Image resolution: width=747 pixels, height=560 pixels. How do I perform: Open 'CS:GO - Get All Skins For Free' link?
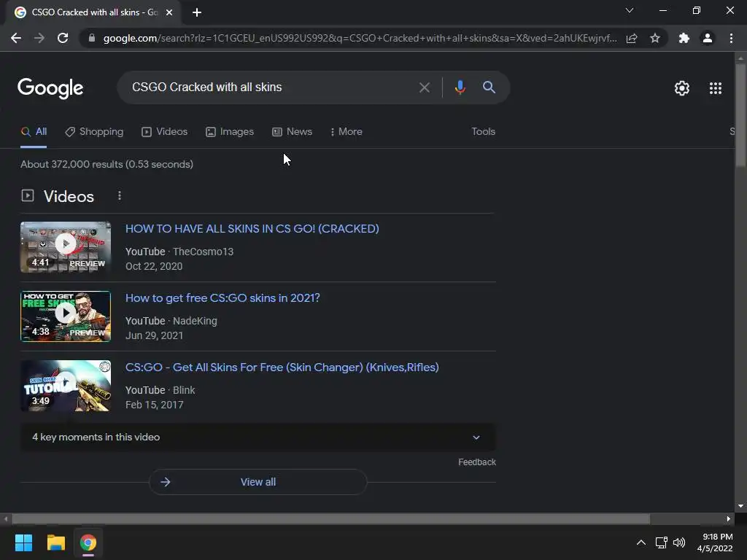[x=282, y=367]
